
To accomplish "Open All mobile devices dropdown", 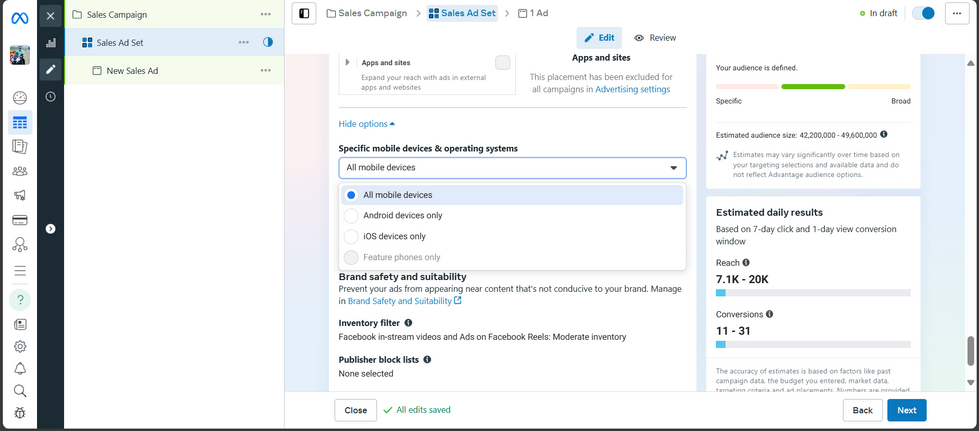I will pos(513,167).
